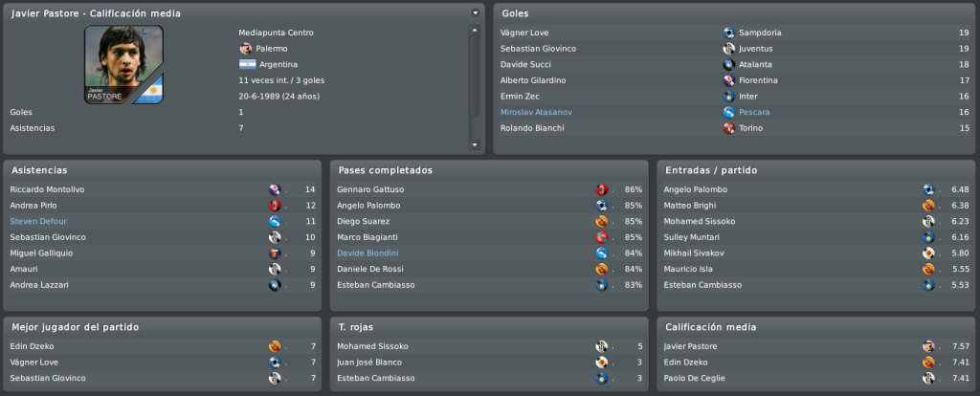Click the scroll down arrow in player info panel
Image resolution: width=980 pixels, height=396 pixels.
click(475, 144)
